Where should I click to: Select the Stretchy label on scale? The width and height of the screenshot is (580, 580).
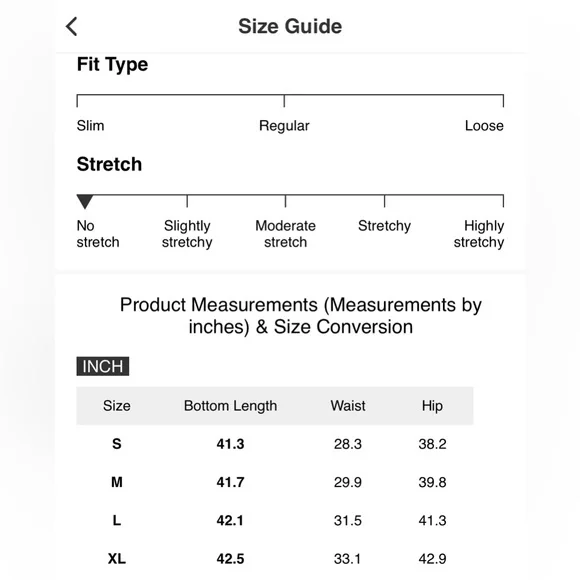point(384,226)
